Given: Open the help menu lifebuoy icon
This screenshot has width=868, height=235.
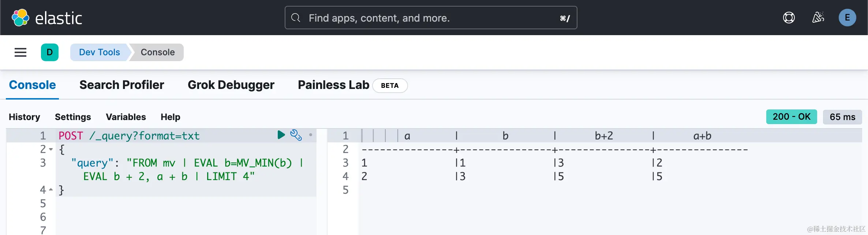Looking at the screenshot, I should (x=789, y=18).
